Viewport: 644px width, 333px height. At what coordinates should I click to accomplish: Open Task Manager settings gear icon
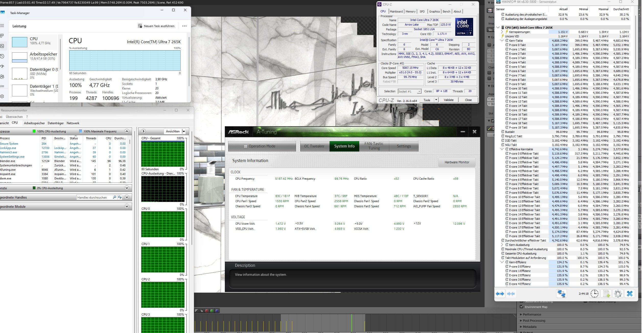click(2, 96)
